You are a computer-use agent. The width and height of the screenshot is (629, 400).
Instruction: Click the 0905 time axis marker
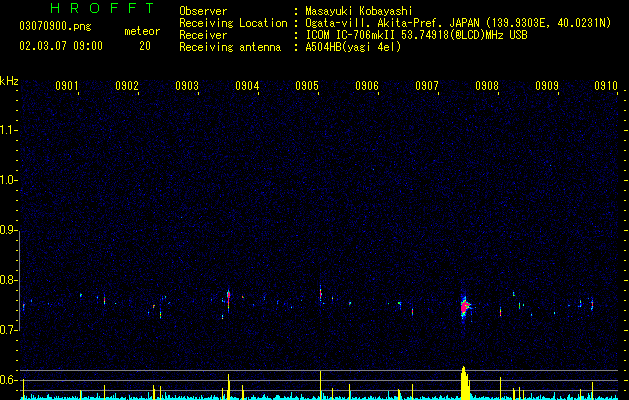click(x=307, y=85)
